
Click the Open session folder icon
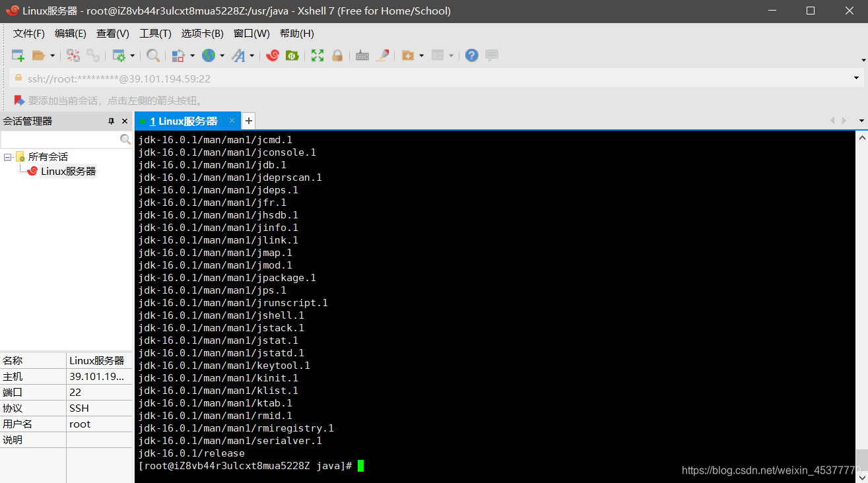coord(38,55)
